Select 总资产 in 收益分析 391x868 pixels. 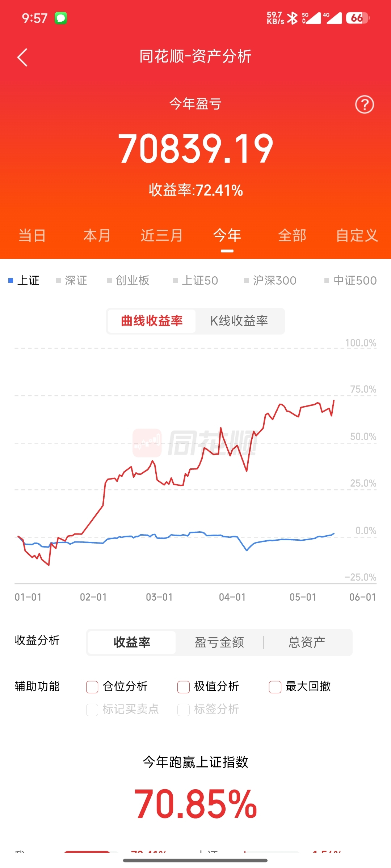(x=307, y=642)
